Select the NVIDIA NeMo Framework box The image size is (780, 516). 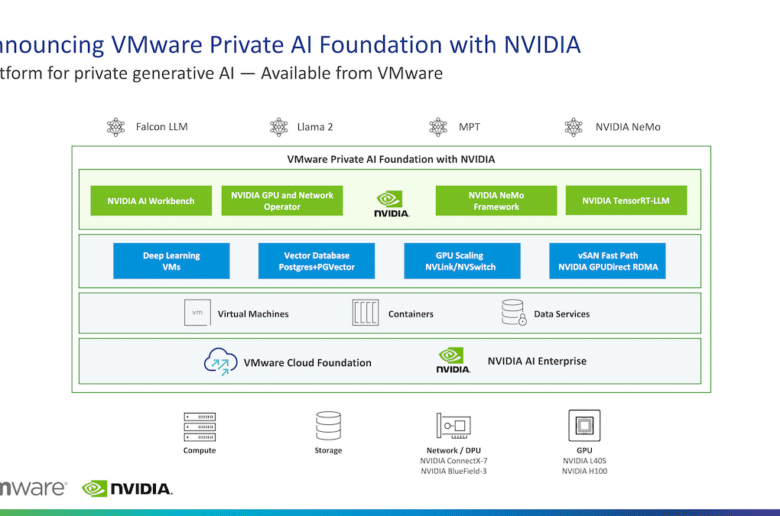496,201
